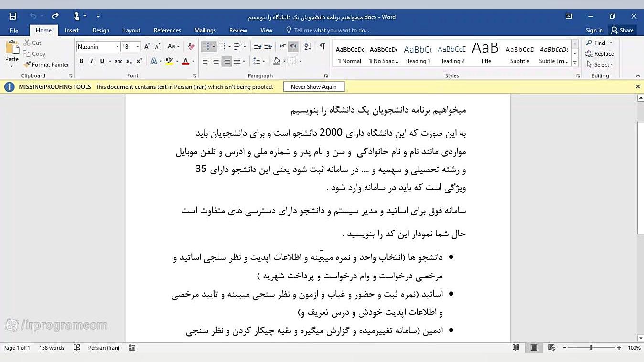The width and height of the screenshot is (644, 362).
Task: Close the Missing Proofing Tools message bar
Action: (637, 87)
